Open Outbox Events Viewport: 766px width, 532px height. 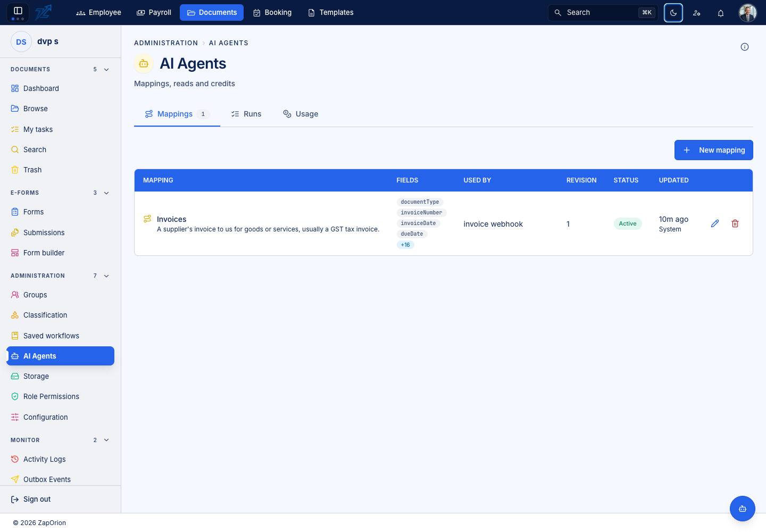pos(60,479)
